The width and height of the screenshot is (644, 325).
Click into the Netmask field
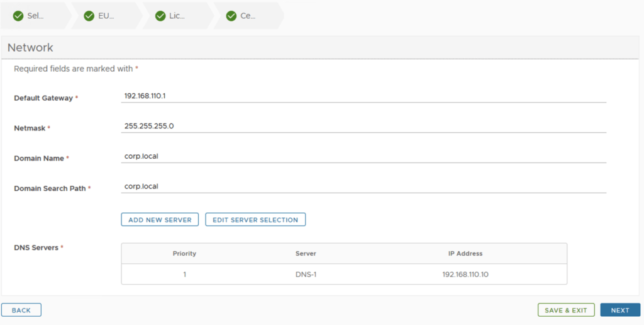(364, 126)
